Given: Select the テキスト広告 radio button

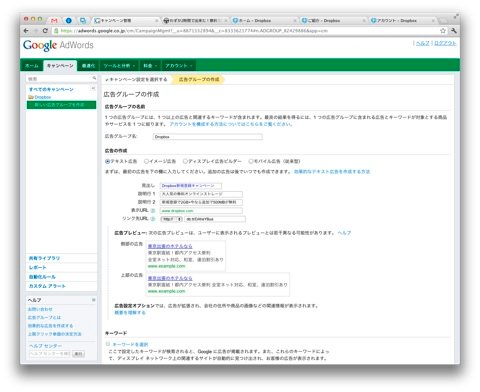Looking at the screenshot, I should pos(108,161).
